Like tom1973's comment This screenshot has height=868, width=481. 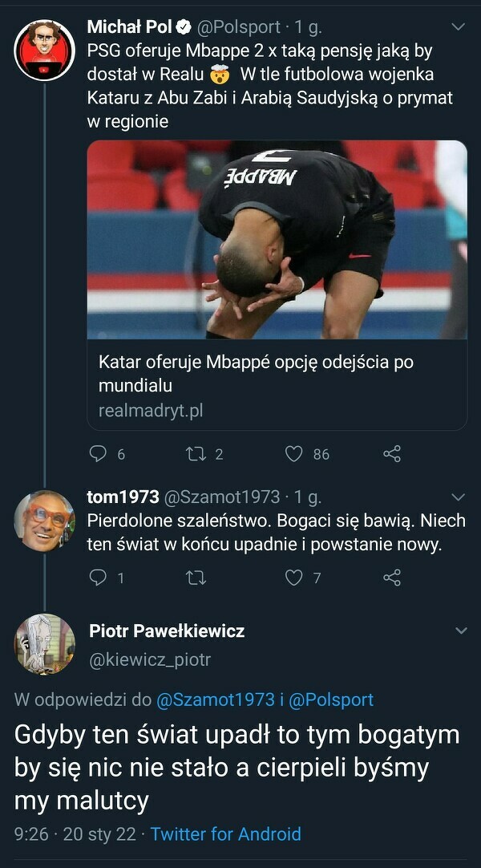click(294, 578)
